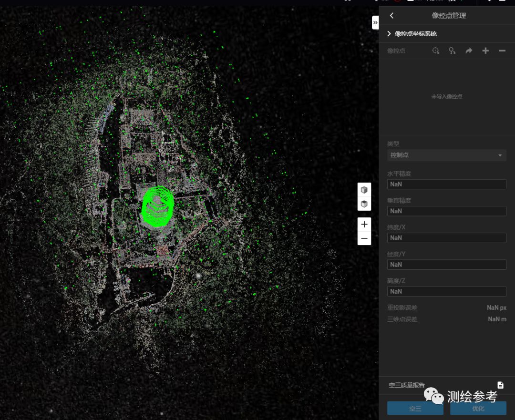Focus the 高度/Z value field
Viewport: 515px width, 420px height.
pos(446,291)
